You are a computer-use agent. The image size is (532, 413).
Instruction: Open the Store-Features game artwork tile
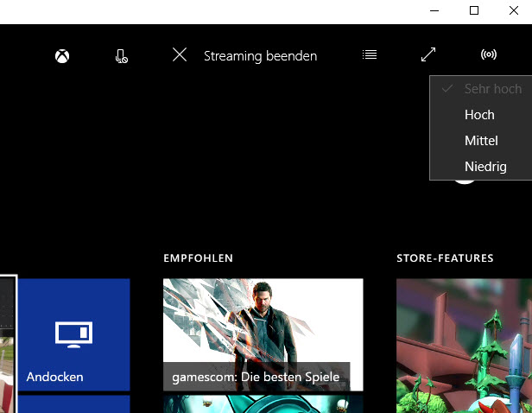(464, 346)
